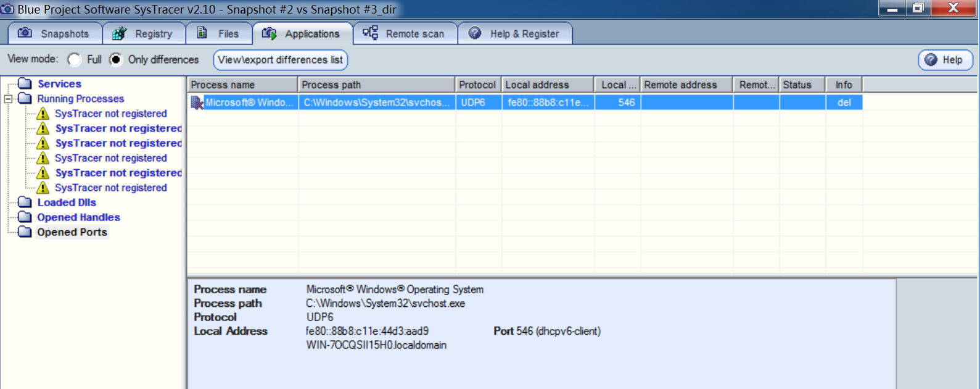Select the Opened Handles tree item
The image size is (980, 389).
(x=78, y=217)
